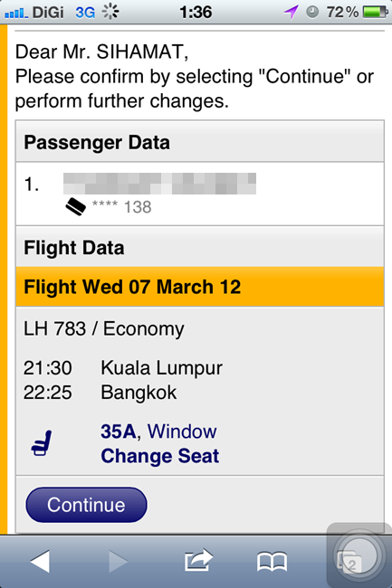Open the Safari share action icon

click(x=198, y=560)
